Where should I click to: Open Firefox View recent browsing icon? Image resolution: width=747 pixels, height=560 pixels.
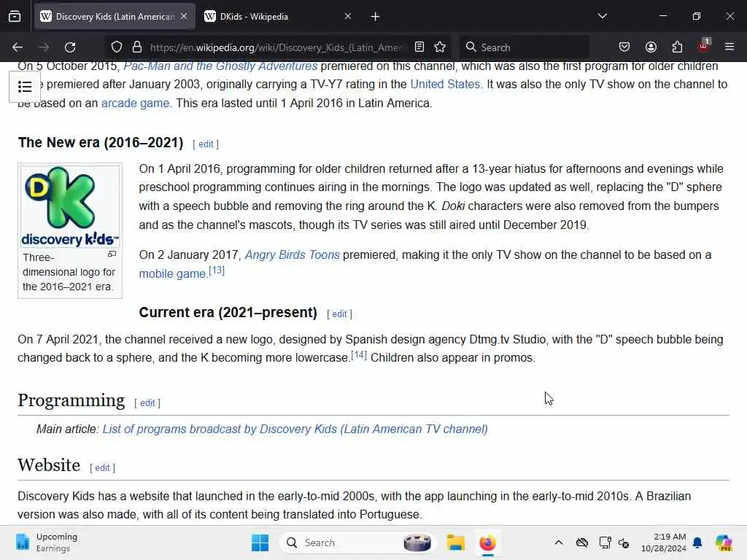(x=15, y=17)
